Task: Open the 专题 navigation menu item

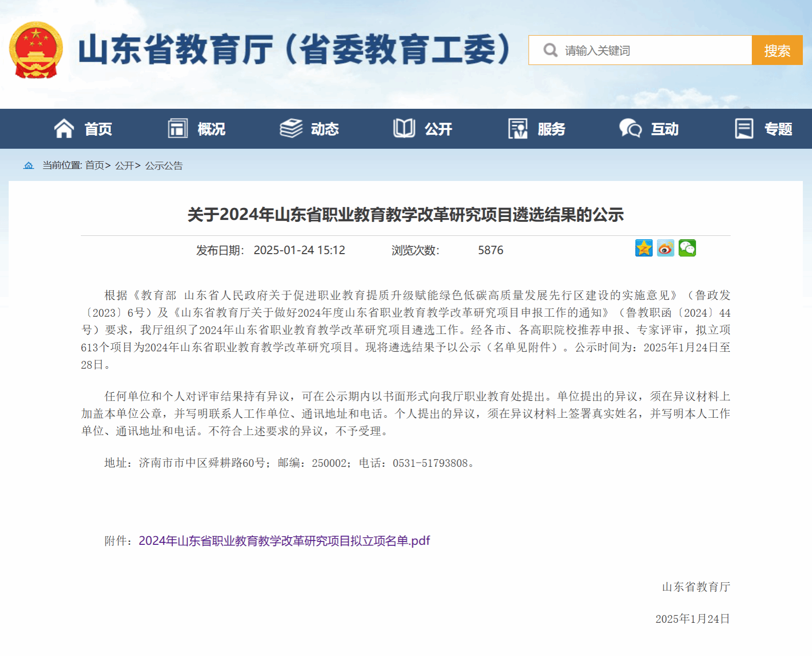Action: [778, 129]
